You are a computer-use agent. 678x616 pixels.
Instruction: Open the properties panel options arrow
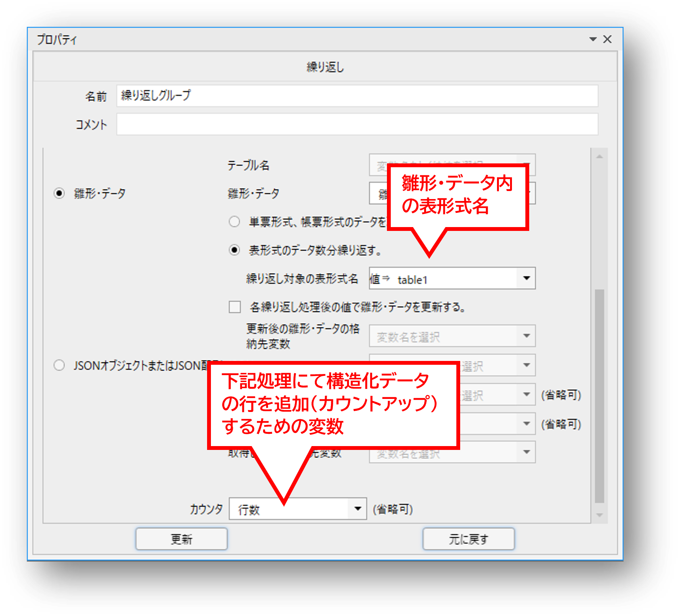[x=593, y=39]
